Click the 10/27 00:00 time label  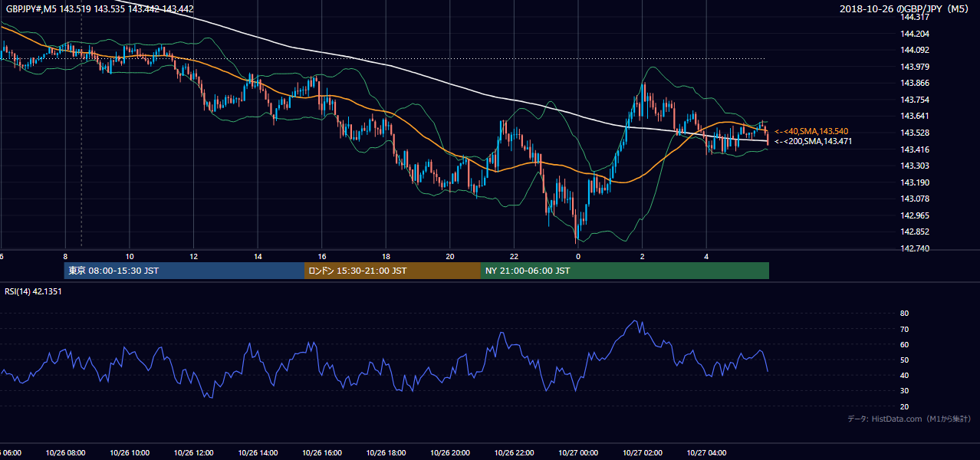point(578,452)
